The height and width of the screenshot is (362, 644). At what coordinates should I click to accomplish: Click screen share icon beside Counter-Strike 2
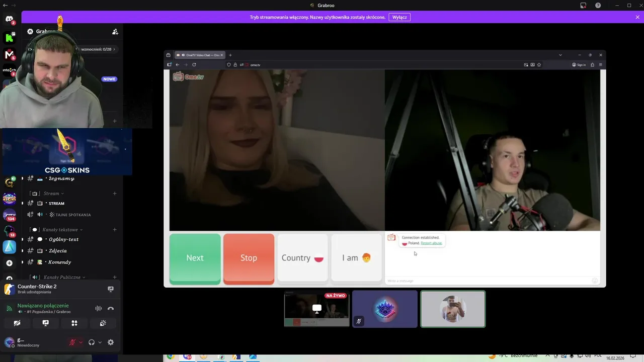(111, 289)
